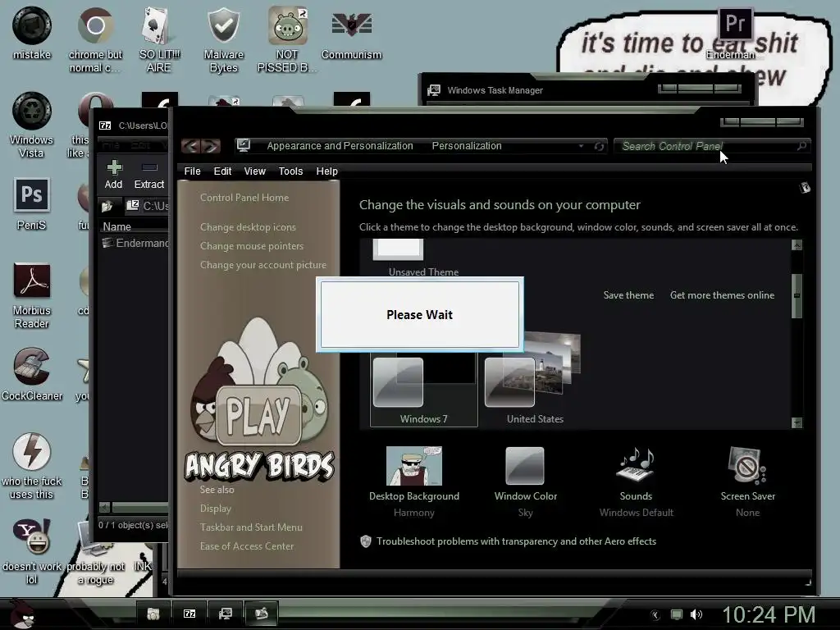Open the Desktop Background setting

[x=414, y=482]
